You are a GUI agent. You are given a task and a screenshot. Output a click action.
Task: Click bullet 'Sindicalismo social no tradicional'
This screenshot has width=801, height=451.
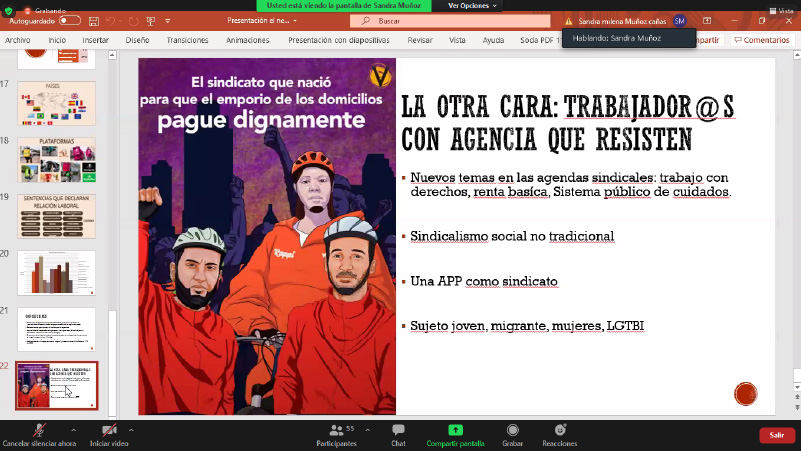click(x=512, y=236)
